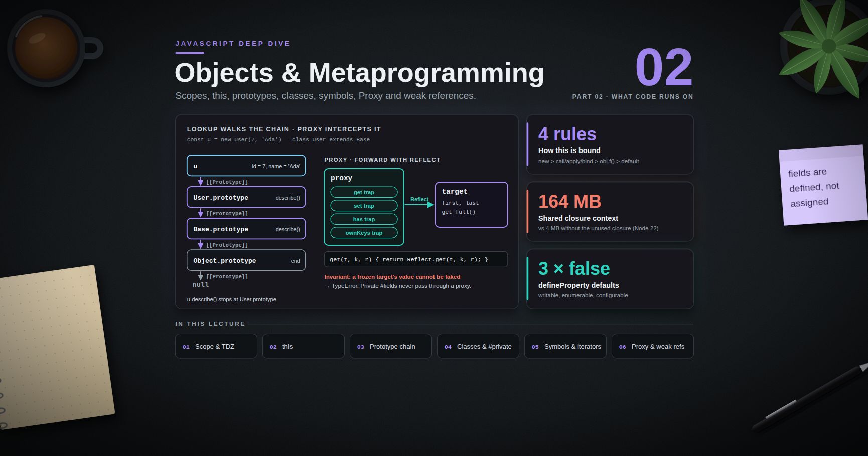Click the Objects & Metaprogramming title
Screen dimensions: 868x456
click(x=359, y=73)
